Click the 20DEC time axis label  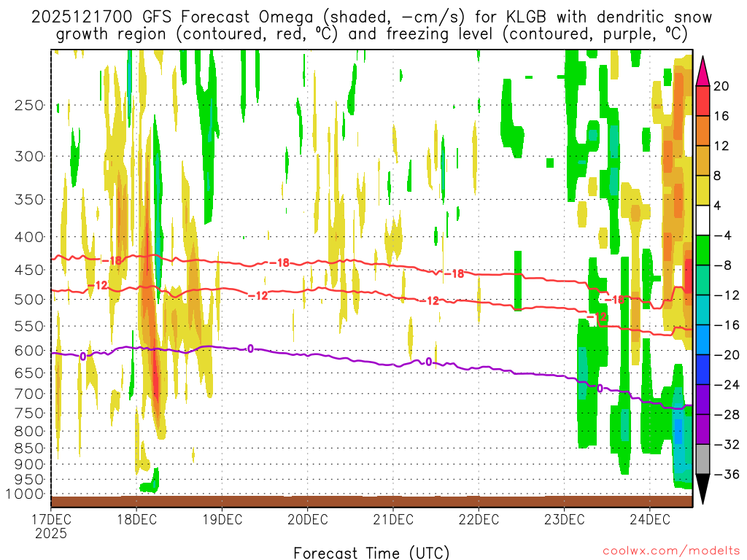point(308,519)
